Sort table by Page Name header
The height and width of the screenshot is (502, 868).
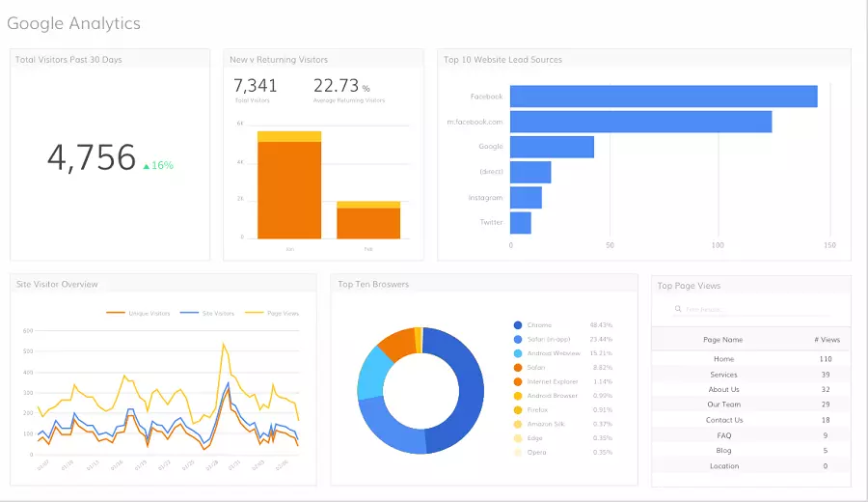(723, 340)
